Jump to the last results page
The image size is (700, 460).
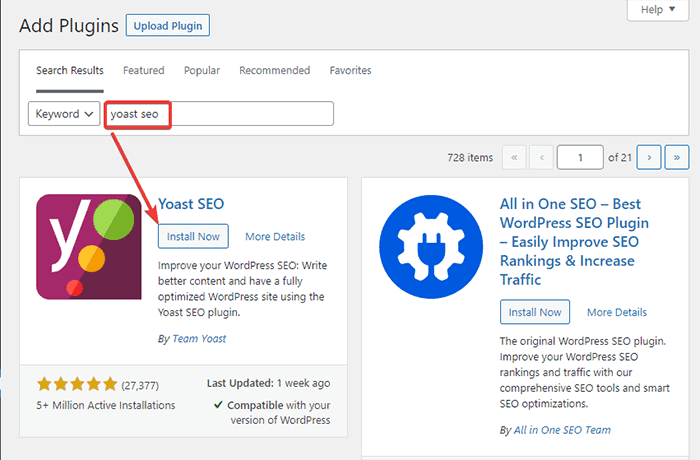[x=677, y=158]
